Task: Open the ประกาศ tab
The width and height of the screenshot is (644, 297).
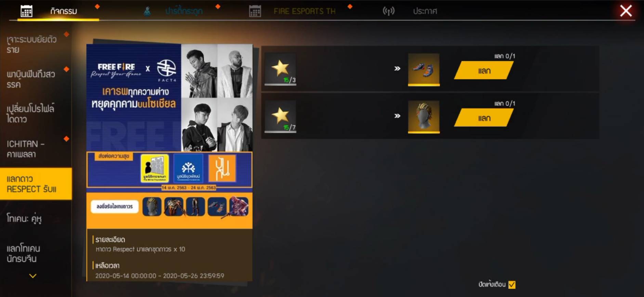Action: point(425,11)
